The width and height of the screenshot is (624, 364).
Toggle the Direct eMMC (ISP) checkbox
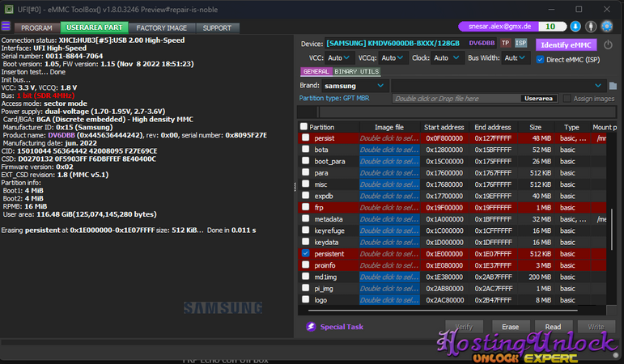tap(541, 58)
